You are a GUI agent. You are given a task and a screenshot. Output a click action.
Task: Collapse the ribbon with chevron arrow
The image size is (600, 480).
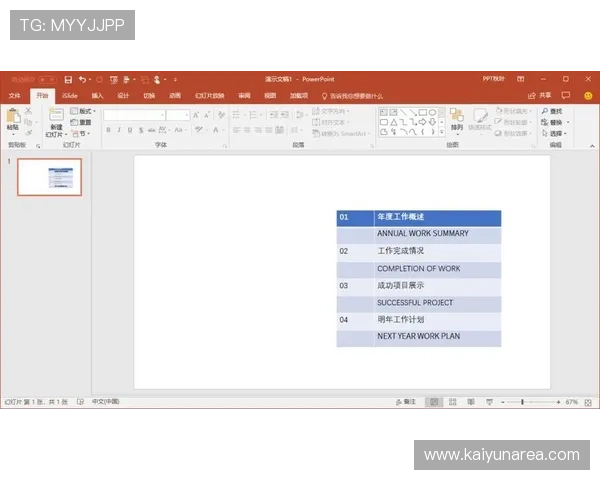(x=592, y=146)
